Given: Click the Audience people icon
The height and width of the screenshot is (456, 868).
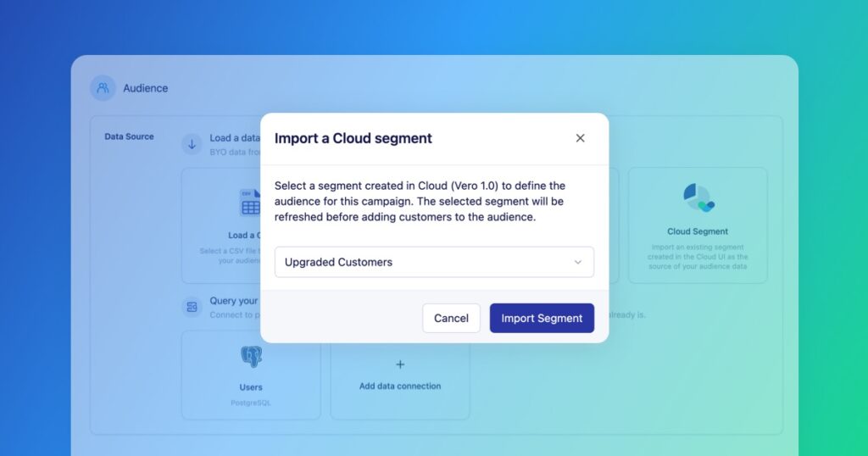Looking at the screenshot, I should (103, 88).
